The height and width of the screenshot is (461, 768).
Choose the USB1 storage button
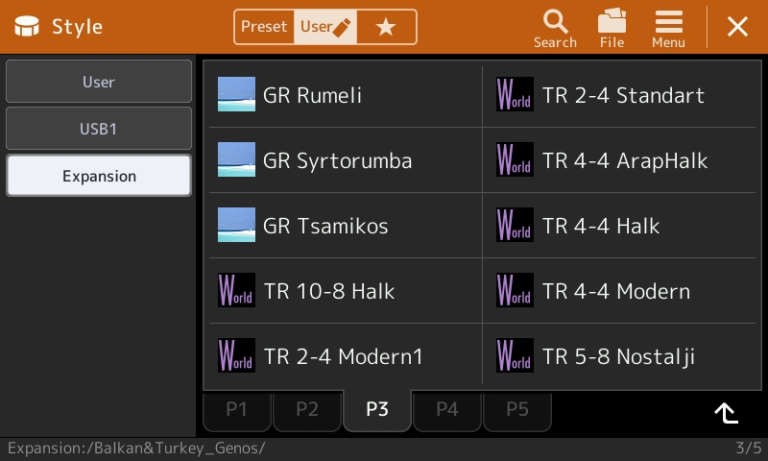(x=98, y=129)
